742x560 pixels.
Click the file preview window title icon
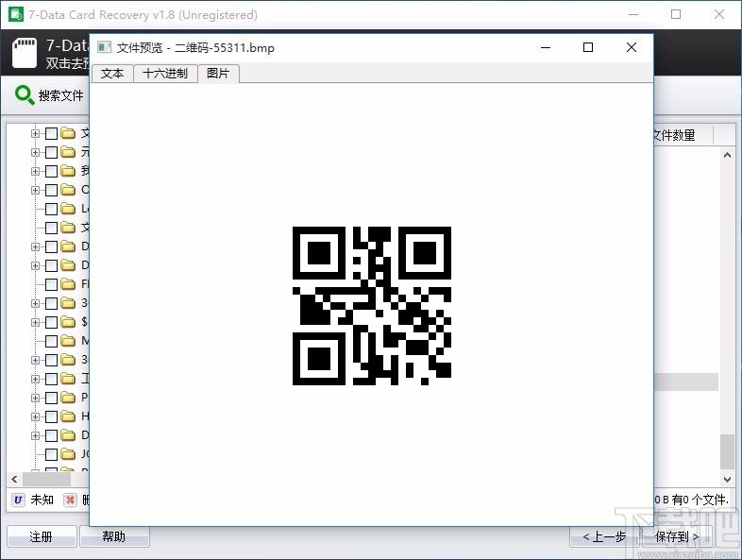pos(104,47)
